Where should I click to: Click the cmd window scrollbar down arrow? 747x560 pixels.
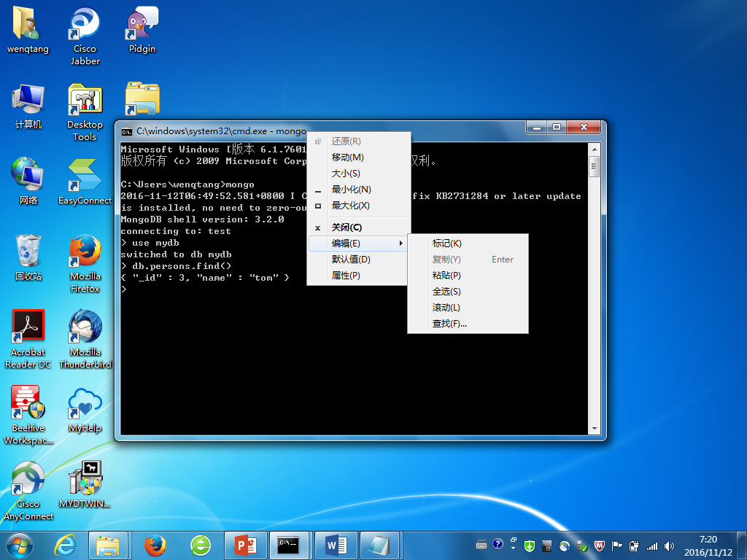[x=595, y=428]
